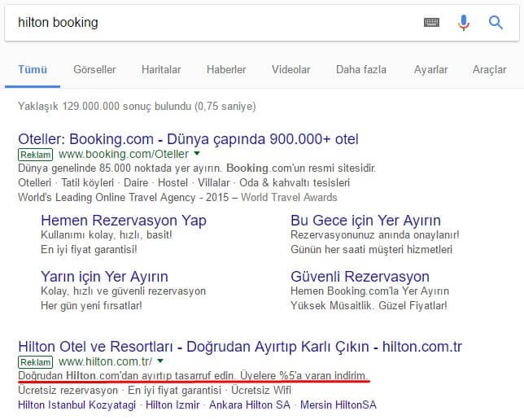This screenshot has height=420, width=524.
Task: Select the Tümü tab
Action: tap(33, 69)
